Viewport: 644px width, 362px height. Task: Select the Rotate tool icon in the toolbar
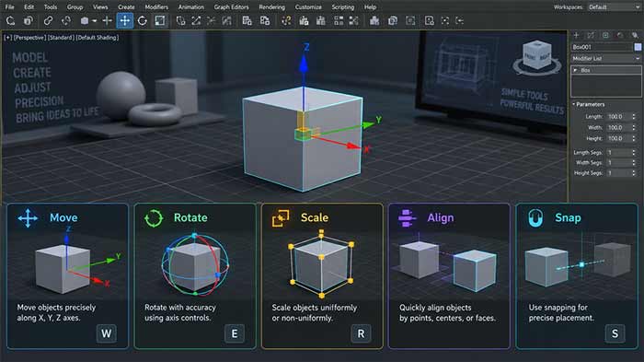coord(142,20)
